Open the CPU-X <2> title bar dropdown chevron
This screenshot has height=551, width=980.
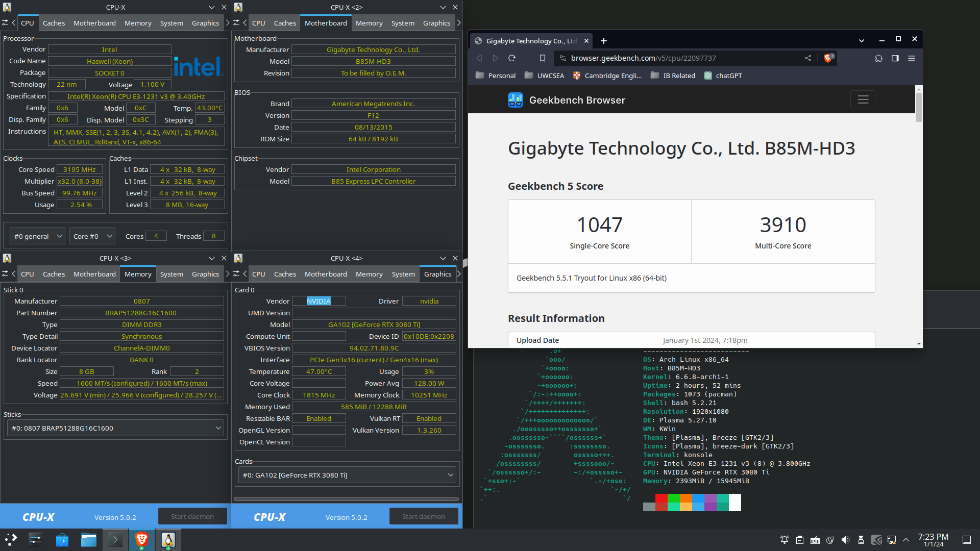tap(443, 7)
